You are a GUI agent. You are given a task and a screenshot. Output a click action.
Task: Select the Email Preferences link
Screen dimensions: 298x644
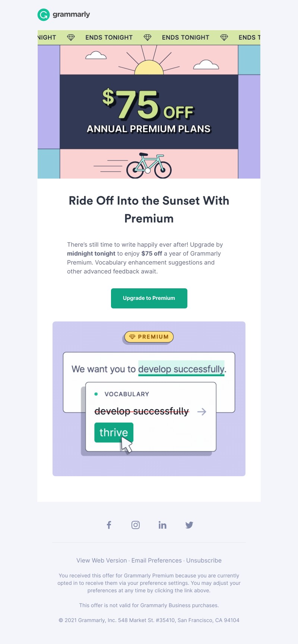(156, 560)
